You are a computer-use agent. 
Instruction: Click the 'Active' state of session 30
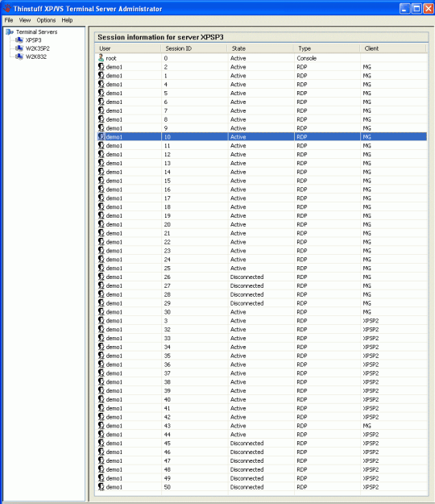238,312
